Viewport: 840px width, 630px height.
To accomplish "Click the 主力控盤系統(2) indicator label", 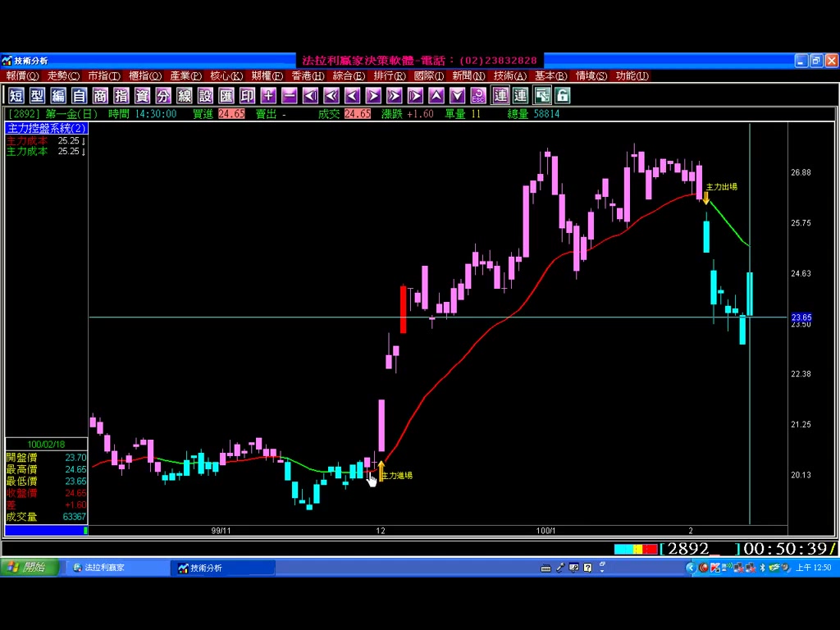I will pyautogui.click(x=46, y=129).
